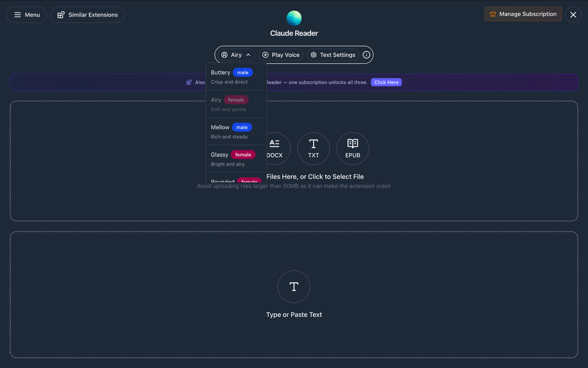The width and height of the screenshot is (588, 368).
Task: Click the T icon above Type or Paste Text
Action: coord(294,287)
